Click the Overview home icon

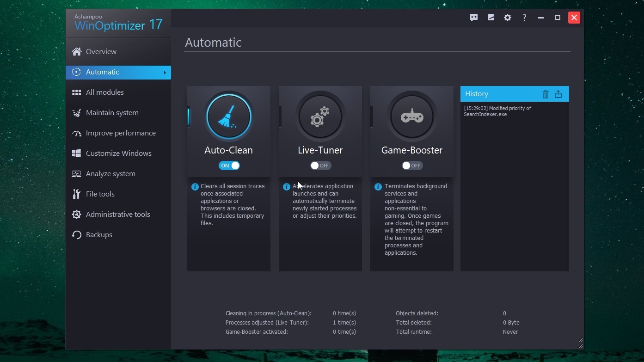(x=77, y=51)
